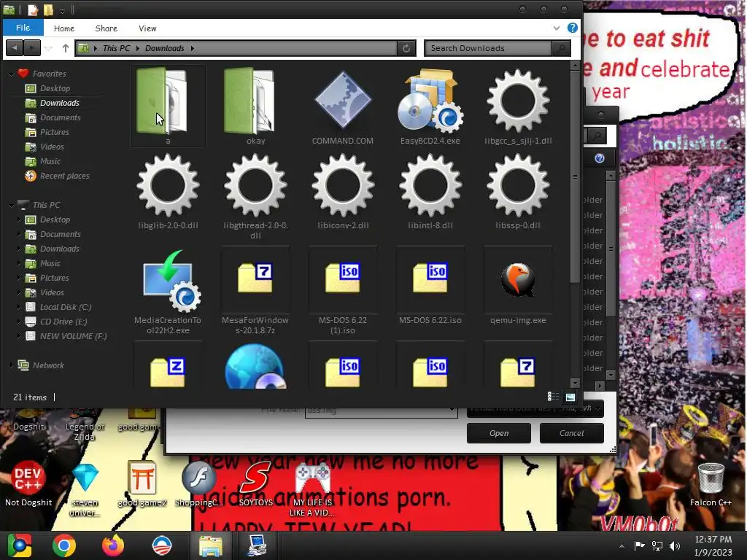Expand NEW VOLUME (F:) node
This screenshot has height=560, width=747.
pyautogui.click(x=18, y=336)
